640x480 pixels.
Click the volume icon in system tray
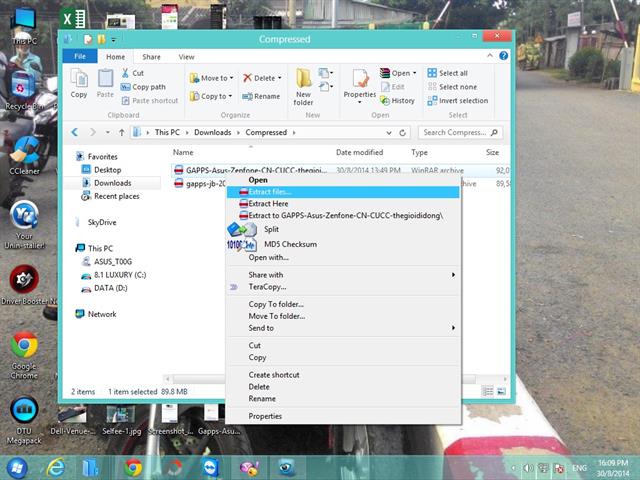point(528,468)
